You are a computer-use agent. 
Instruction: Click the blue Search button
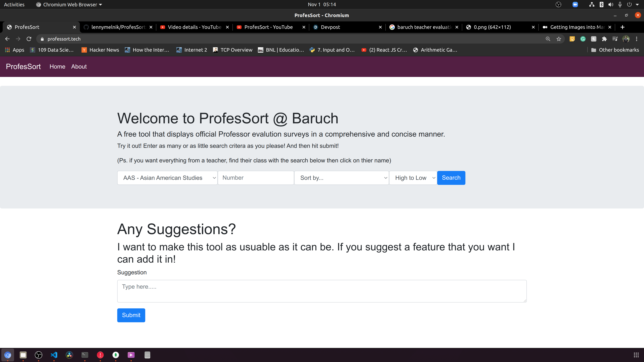click(451, 178)
